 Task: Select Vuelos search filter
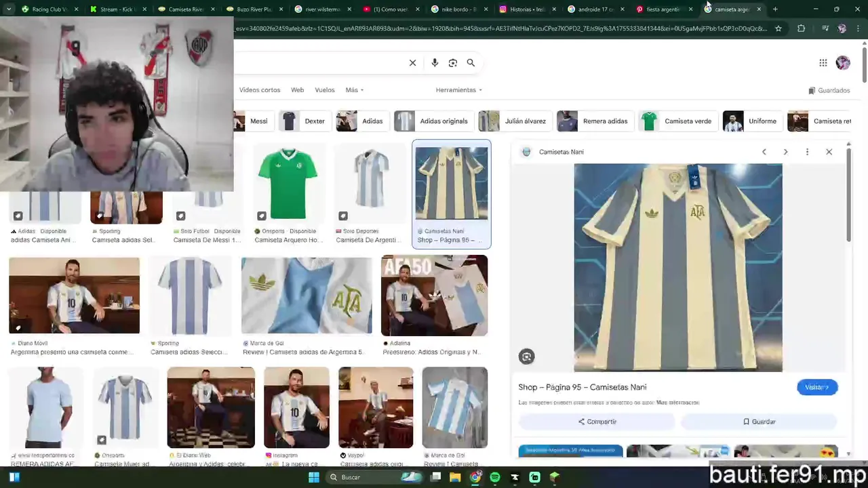click(x=325, y=90)
